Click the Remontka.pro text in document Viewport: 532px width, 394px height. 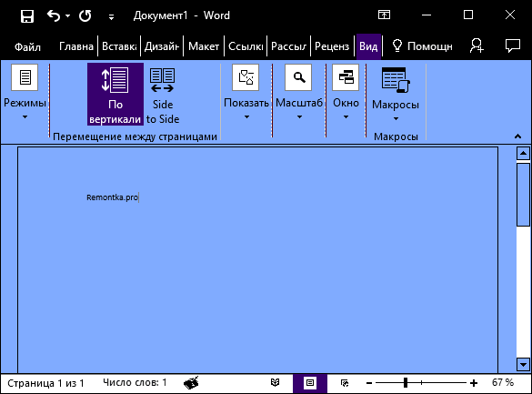[112, 197]
